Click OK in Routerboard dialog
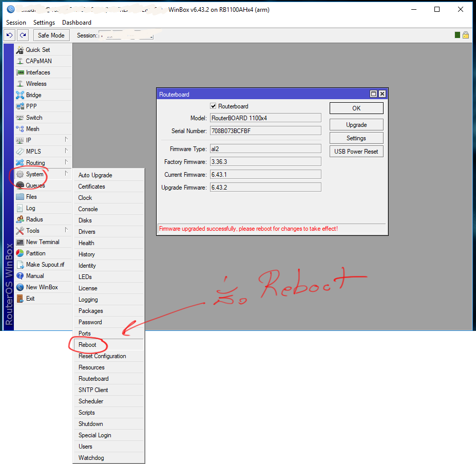The height and width of the screenshot is (464, 476). pos(356,108)
